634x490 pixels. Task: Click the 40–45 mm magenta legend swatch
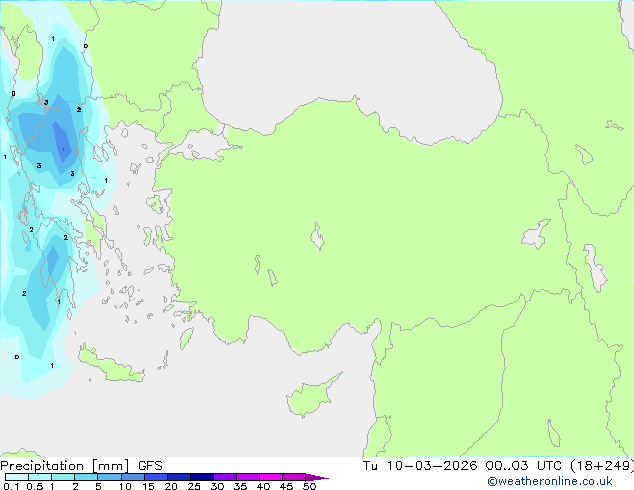point(271,477)
